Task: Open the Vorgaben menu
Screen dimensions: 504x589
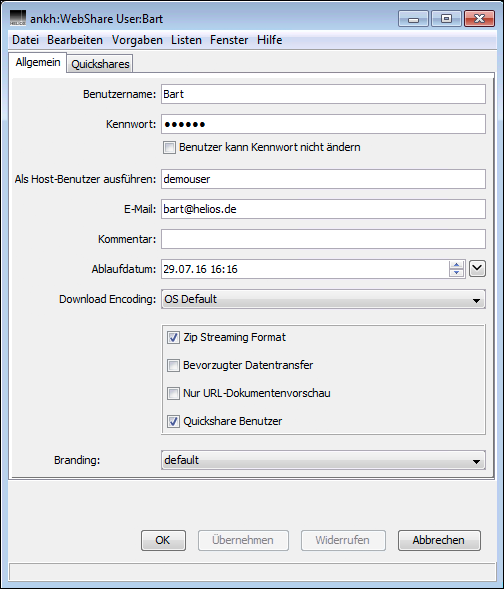Action: point(137,40)
